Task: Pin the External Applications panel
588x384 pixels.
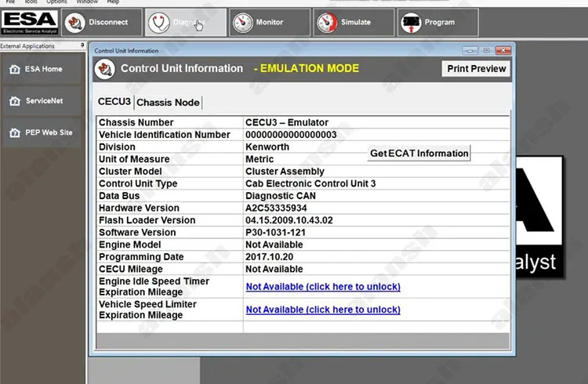Action: coord(82,45)
